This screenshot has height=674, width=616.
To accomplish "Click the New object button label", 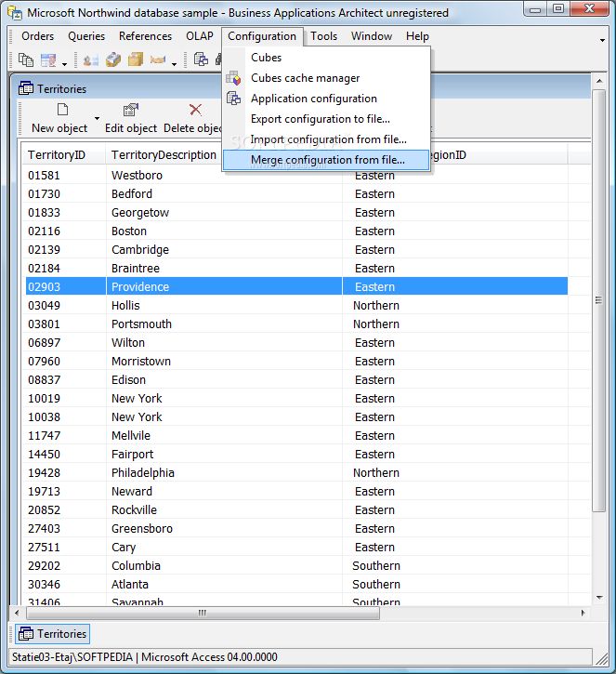I will click(59, 128).
